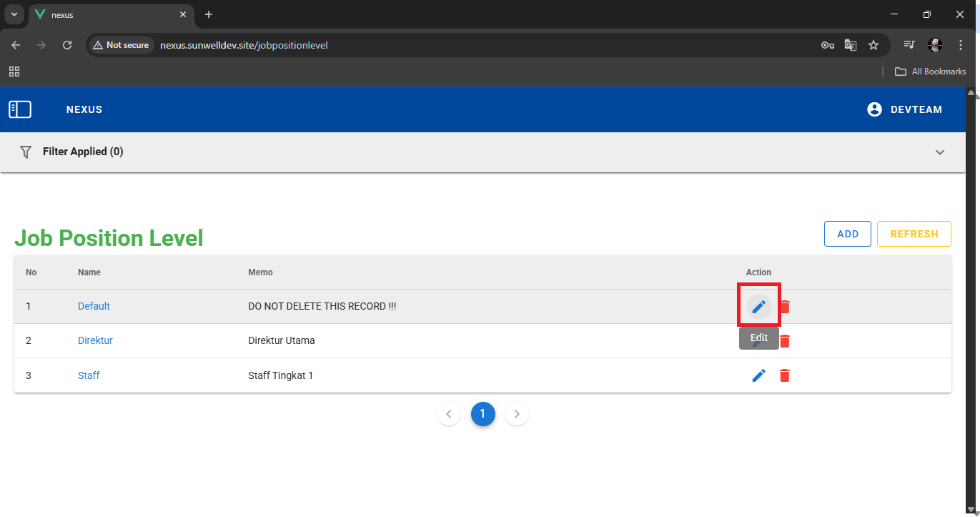Delete the Staff record
The height and width of the screenshot is (517, 980).
tap(785, 375)
